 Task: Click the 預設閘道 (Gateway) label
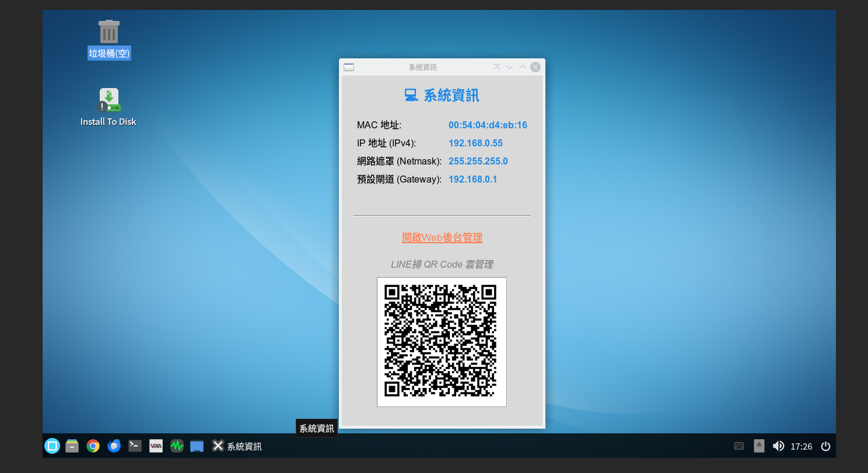[x=400, y=179]
